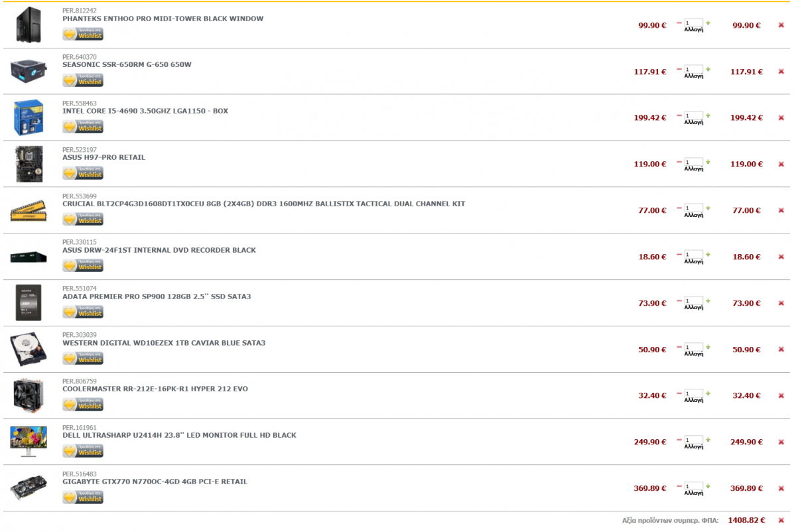Select product code PER.812242
This screenshot has height=532, width=796.
click(79, 11)
